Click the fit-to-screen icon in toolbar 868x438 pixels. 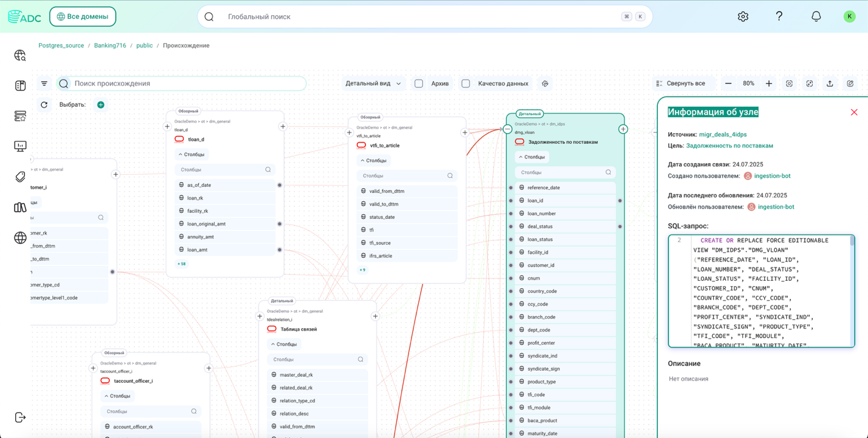[x=810, y=84]
